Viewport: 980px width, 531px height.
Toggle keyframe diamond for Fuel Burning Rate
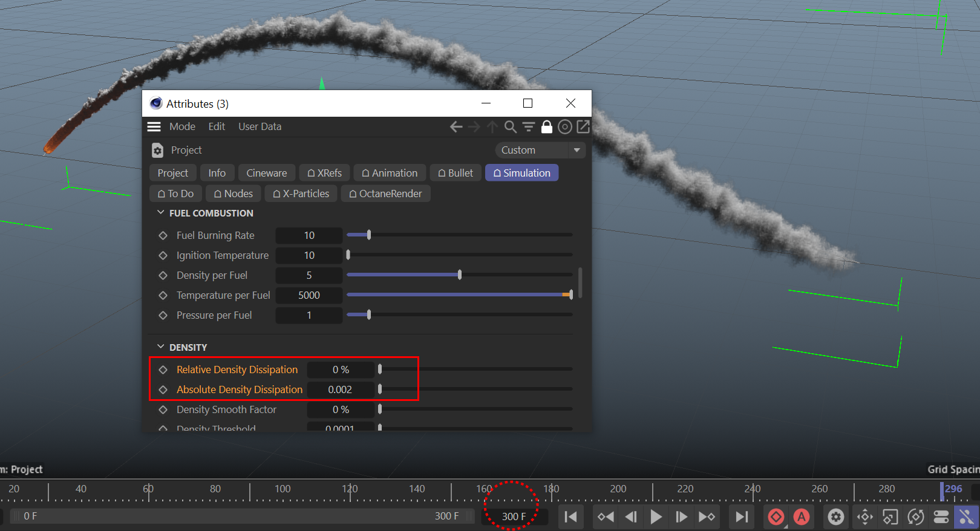point(163,235)
